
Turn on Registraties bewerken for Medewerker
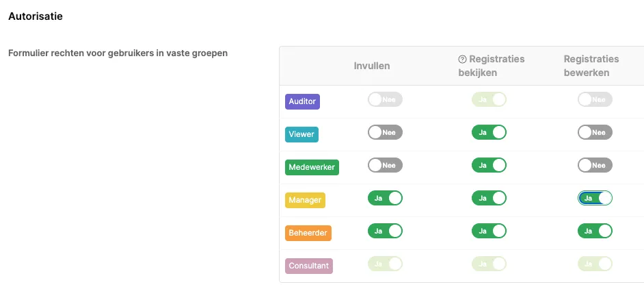point(595,165)
